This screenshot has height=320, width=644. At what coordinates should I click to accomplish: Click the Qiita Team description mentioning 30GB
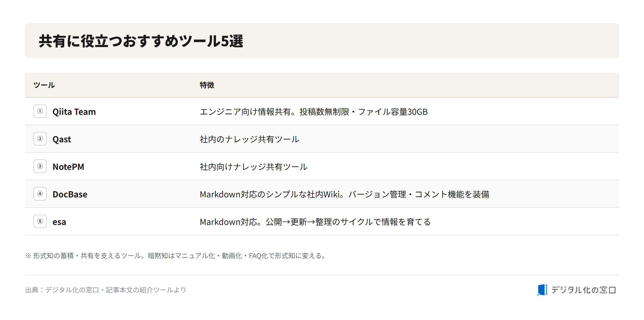[314, 112]
